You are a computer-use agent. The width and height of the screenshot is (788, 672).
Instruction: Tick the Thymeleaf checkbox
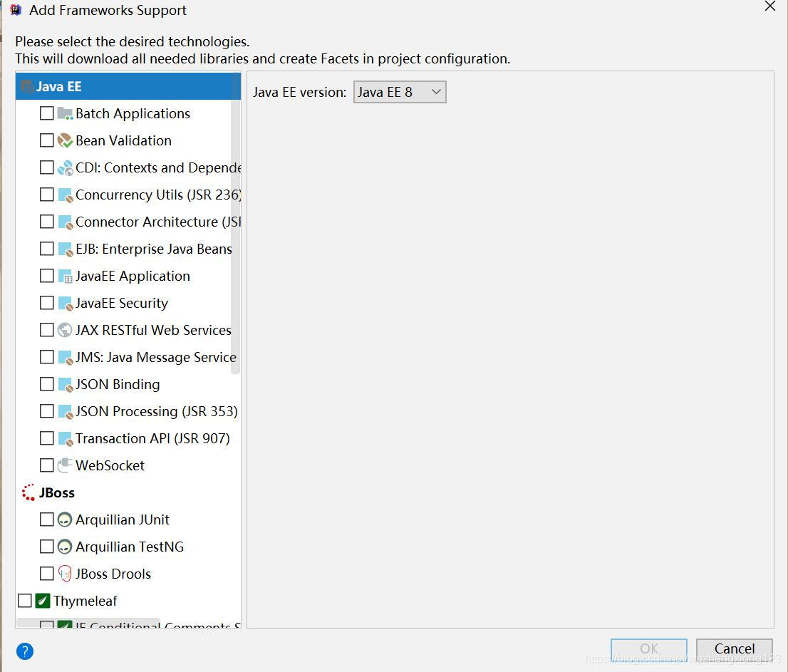click(x=25, y=601)
